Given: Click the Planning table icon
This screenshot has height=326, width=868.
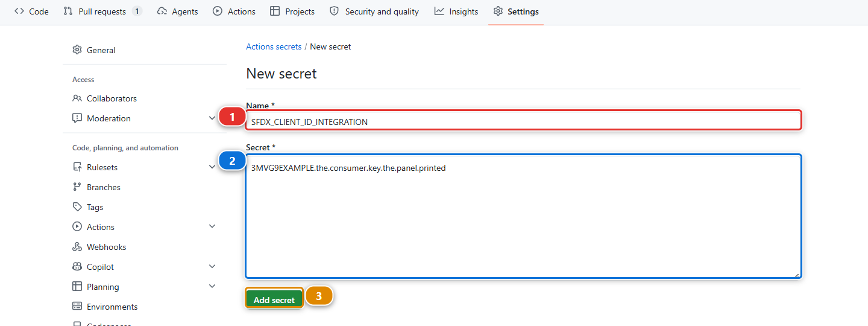Looking at the screenshot, I should pos(77,287).
